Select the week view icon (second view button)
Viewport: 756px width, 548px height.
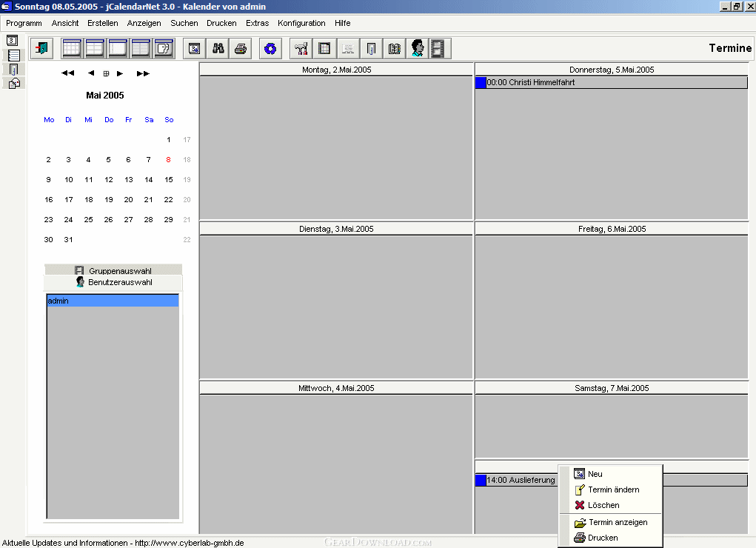pos(95,48)
